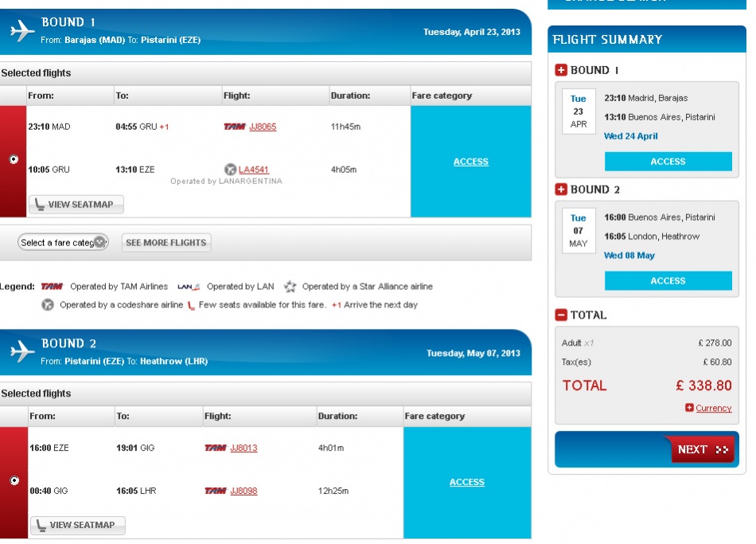Open the Select a fare category dropdown

(x=63, y=243)
